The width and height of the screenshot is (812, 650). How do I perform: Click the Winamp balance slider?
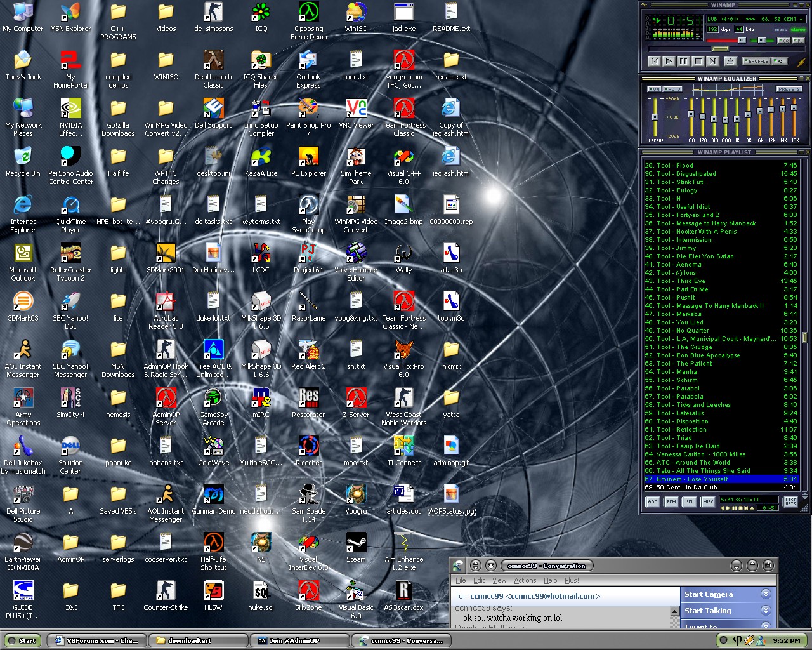click(x=762, y=41)
